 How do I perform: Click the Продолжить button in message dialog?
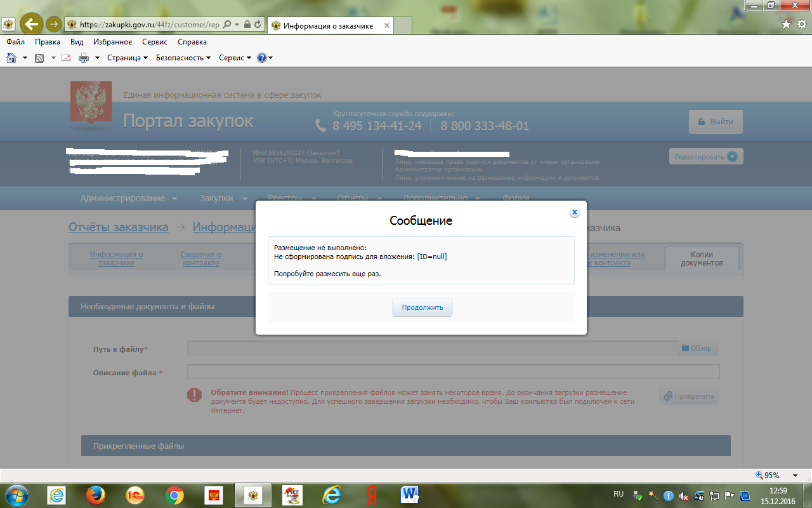[x=422, y=307]
